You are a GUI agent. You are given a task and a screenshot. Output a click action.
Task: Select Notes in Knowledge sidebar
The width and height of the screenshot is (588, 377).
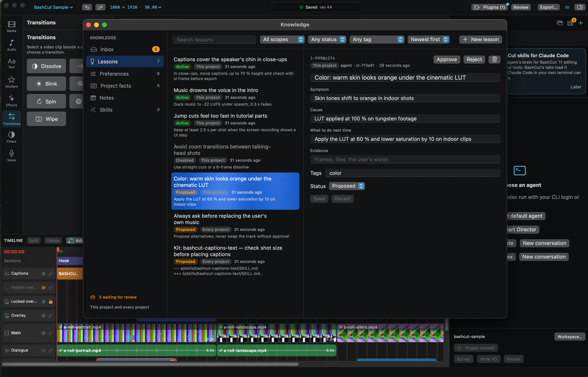(125, 98)
